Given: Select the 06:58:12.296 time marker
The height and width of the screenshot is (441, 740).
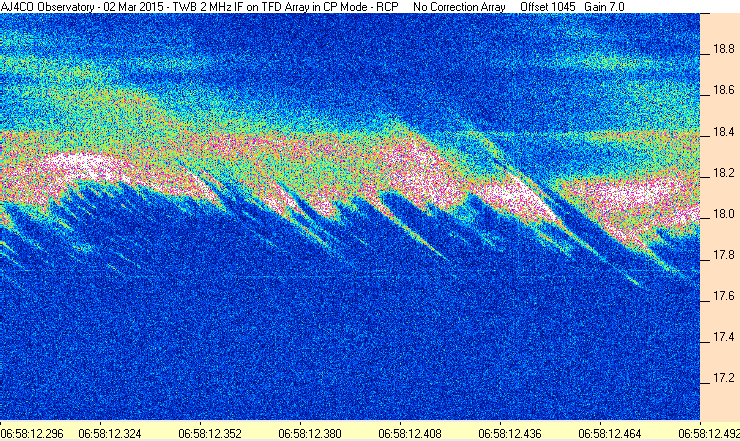Looking at the screenshot, I should click(32, 433).
